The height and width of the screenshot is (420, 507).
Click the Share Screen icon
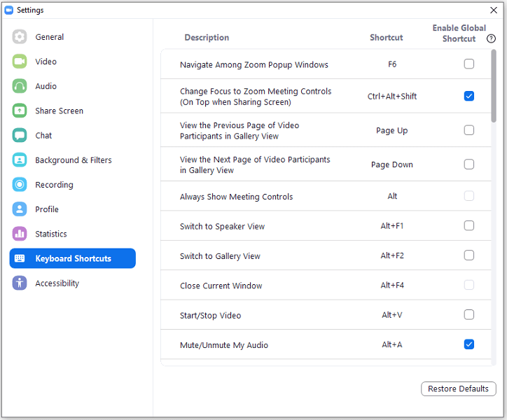coord(20,111)
